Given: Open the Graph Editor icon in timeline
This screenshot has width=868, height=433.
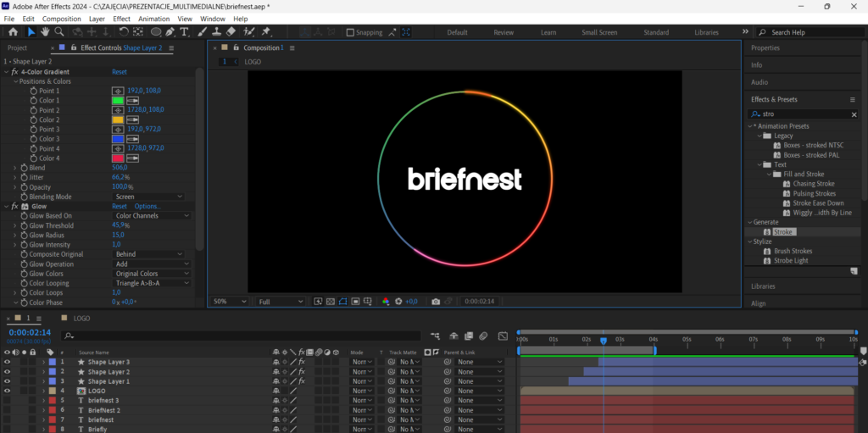Looking at the screenshot, I should pos(503,336).
